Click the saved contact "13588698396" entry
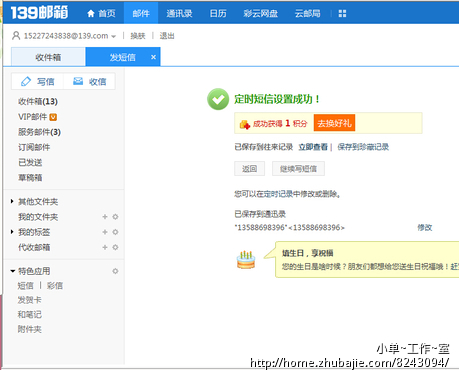The height and width of the screenshot is (370, 459). [290, 228]
